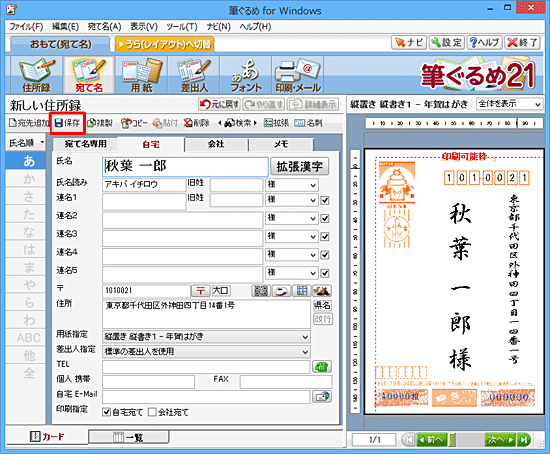Open ヘルプ help button at top right

point(484,42)
